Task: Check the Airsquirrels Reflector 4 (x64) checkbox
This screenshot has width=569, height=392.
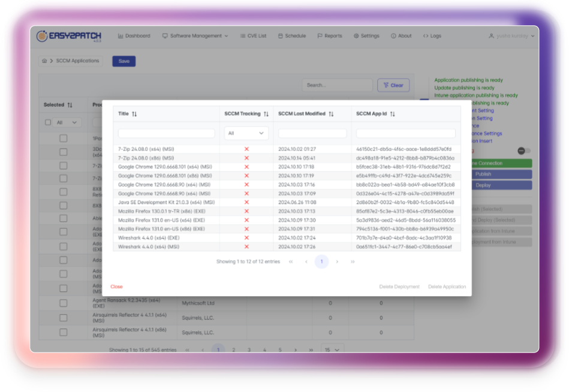Action: (x=64, y=318)
